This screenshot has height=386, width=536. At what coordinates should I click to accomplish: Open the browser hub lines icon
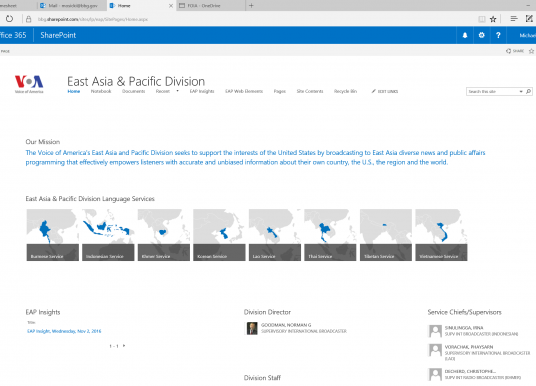point(514,19)
